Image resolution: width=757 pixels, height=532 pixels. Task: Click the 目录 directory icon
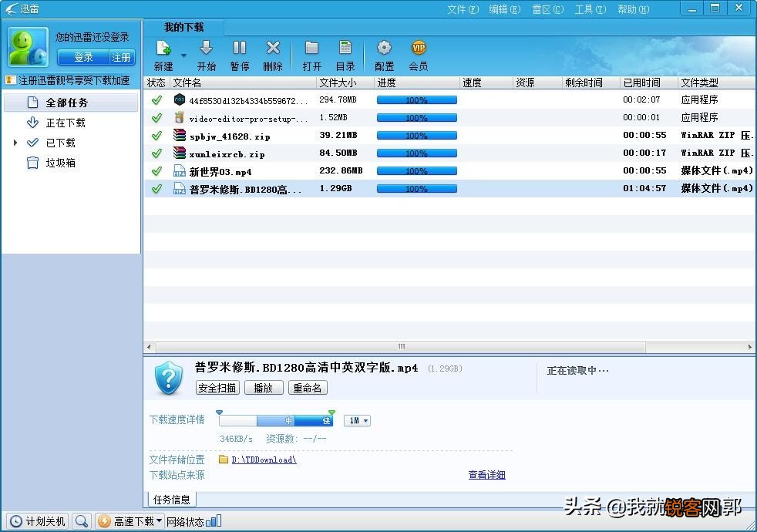point(345,49)
